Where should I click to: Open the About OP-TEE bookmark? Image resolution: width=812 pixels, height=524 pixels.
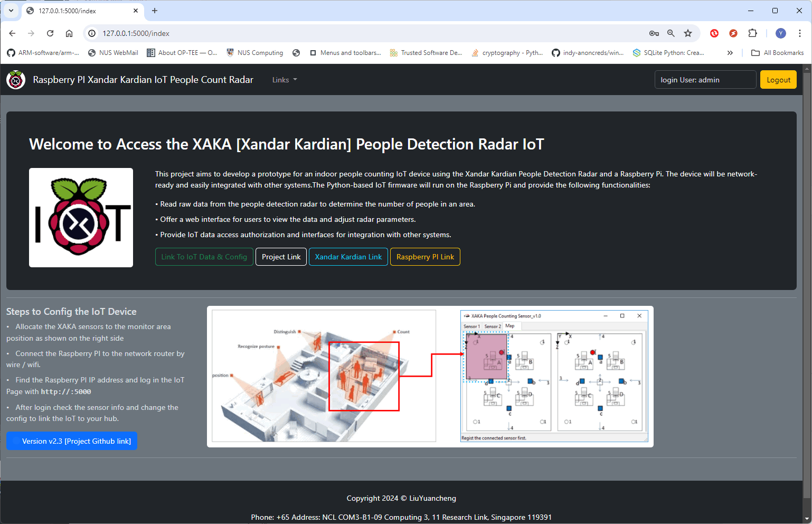182,53
